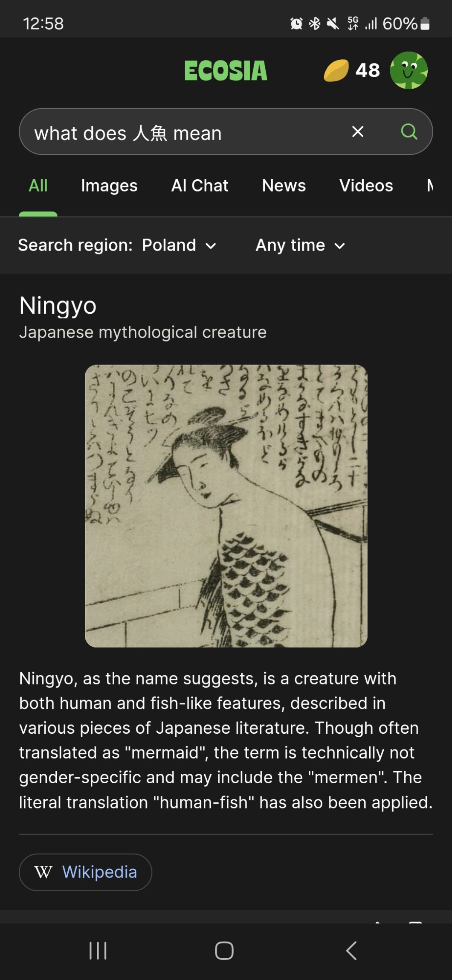This screenshot has width=452, height=980.
Task: Clear the search query with X
Action: point(358,131)
